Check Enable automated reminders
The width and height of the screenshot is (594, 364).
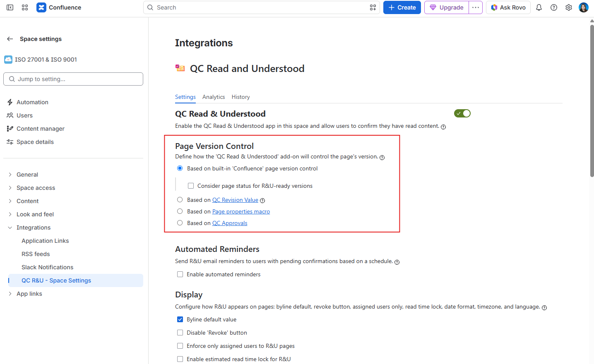point(180,274)
